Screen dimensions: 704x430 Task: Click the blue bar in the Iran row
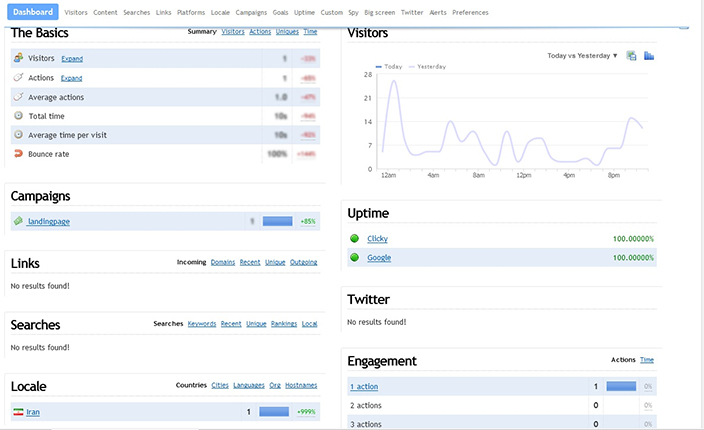[x=274, y=411]
